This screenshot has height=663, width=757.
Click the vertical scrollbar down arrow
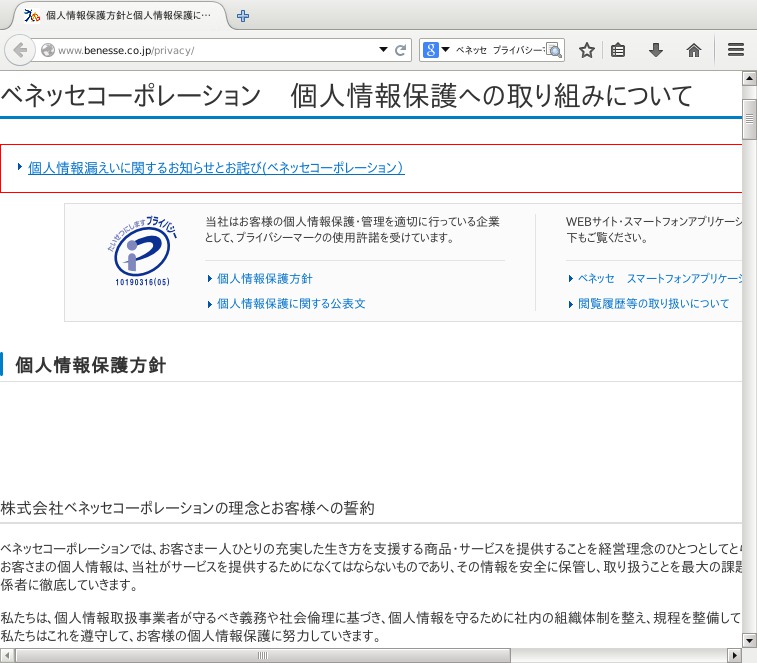(749, 641)
